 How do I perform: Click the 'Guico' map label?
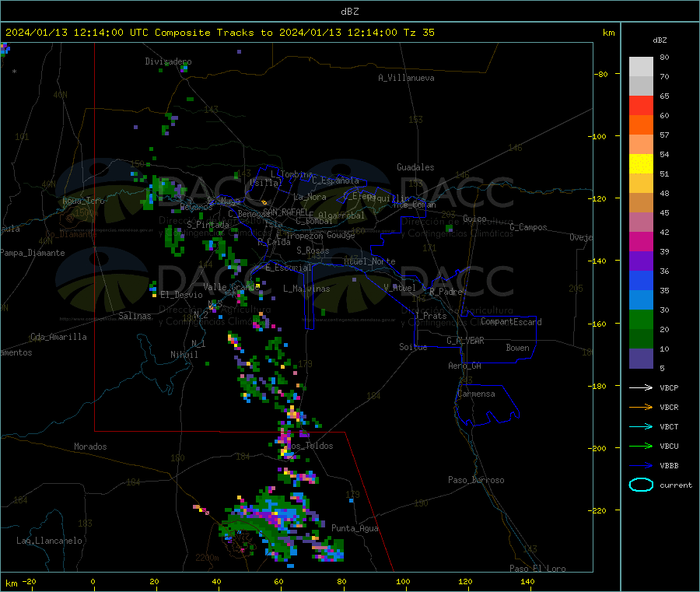tap(474, 219)
